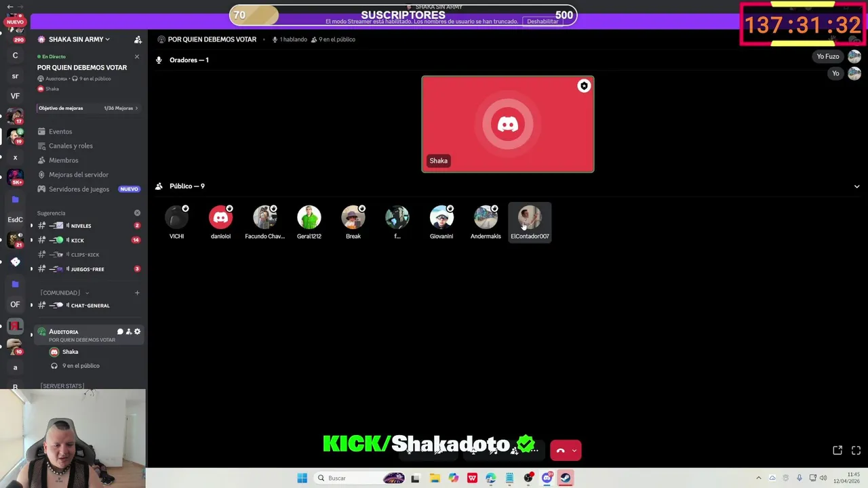Open Auditoria channel settings gear
This screenshot has width=868, height=488.
coord(138,331)
